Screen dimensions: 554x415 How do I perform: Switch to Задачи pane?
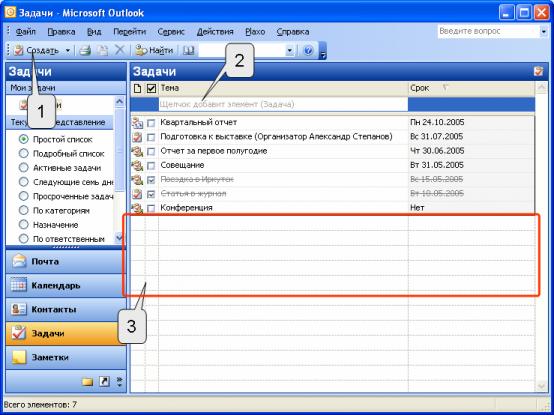[66, 333]
